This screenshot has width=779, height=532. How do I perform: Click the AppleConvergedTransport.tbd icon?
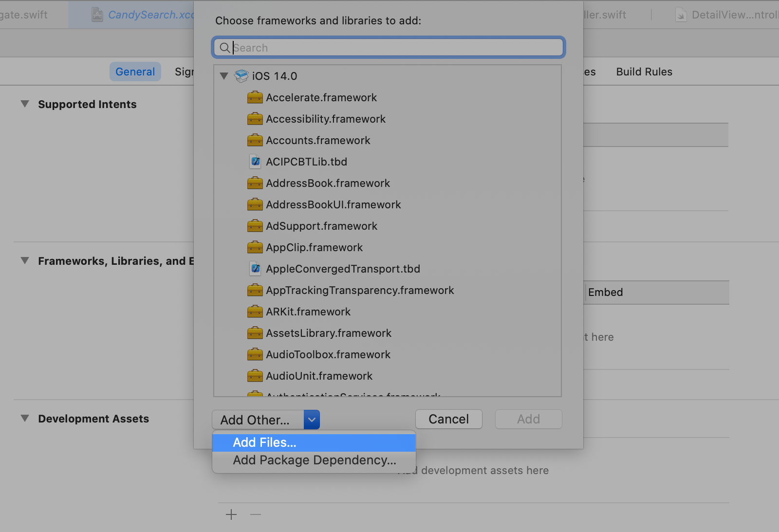pos(255,269)
